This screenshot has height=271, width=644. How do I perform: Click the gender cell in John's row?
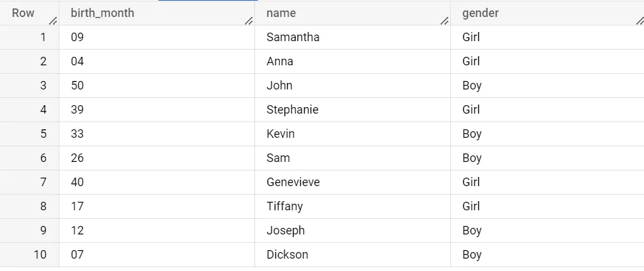coord(472,86)
